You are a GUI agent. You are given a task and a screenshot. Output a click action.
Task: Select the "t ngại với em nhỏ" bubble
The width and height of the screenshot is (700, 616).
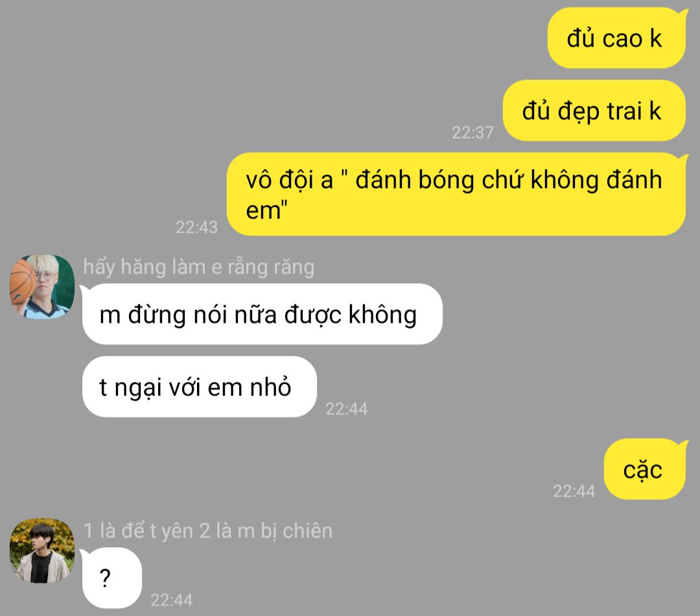(199, 387)
